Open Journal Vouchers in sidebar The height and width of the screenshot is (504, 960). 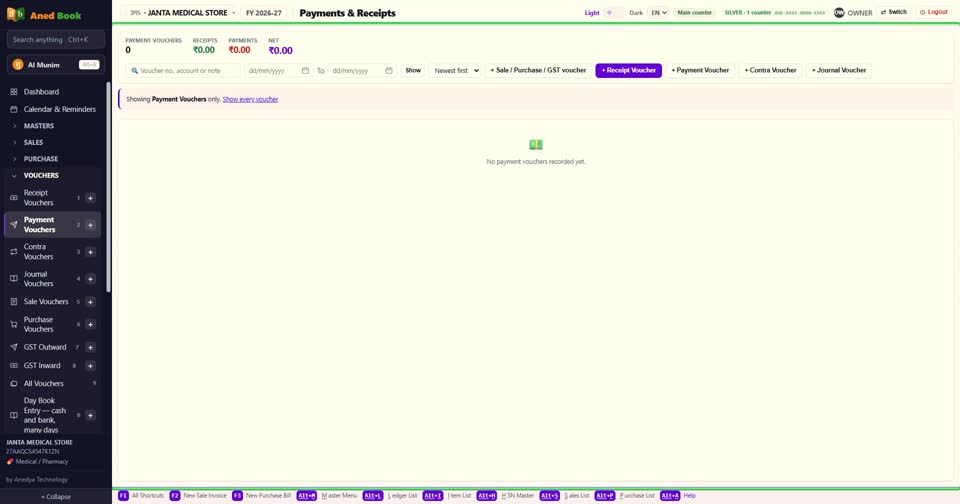[x=39, y=279]
